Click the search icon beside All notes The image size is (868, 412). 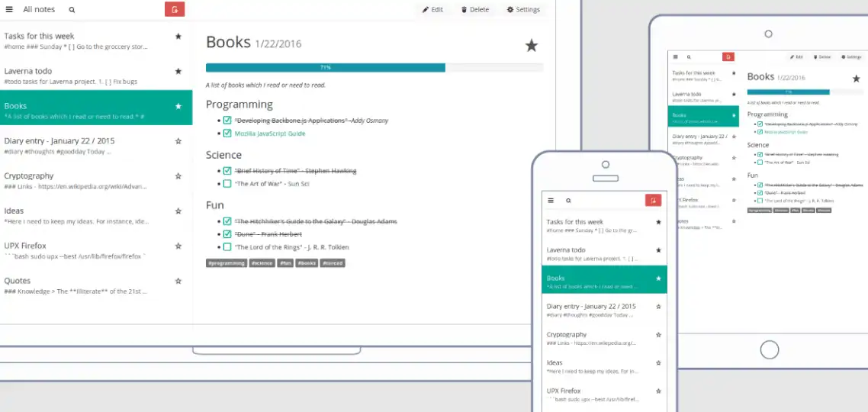click(72, 10)
